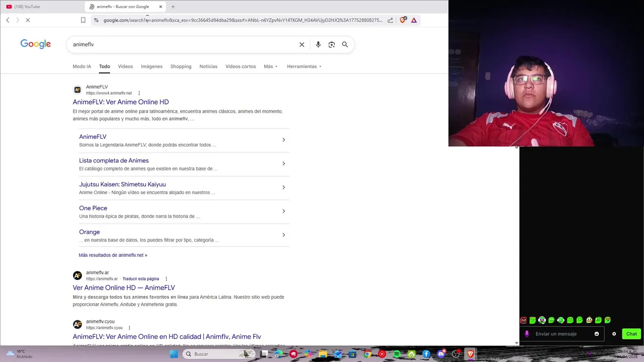Open Microsoft Store from the taskbar
644x362 pixels.
[x=353, y=354]
